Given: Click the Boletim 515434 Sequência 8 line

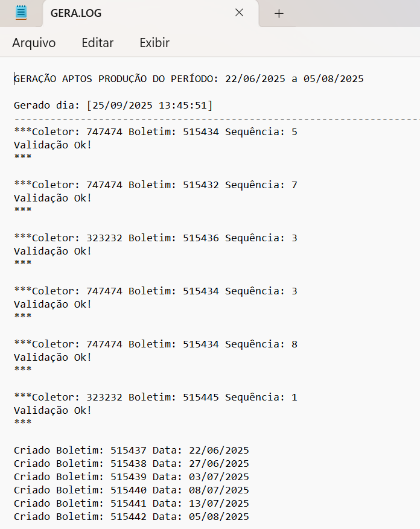Looking at the screenshot, I should click(x=155, y=344).
